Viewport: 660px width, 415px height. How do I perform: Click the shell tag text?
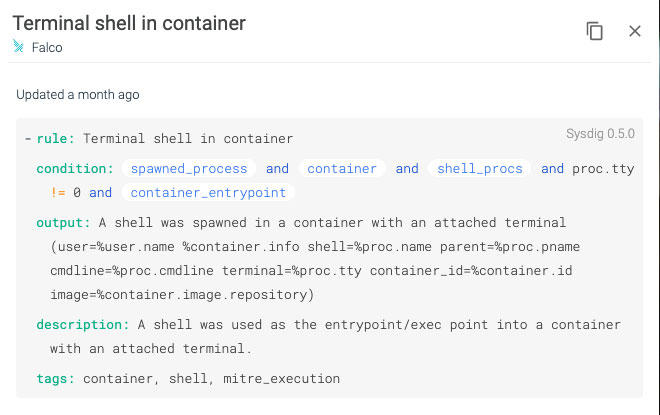click(188, 378)
